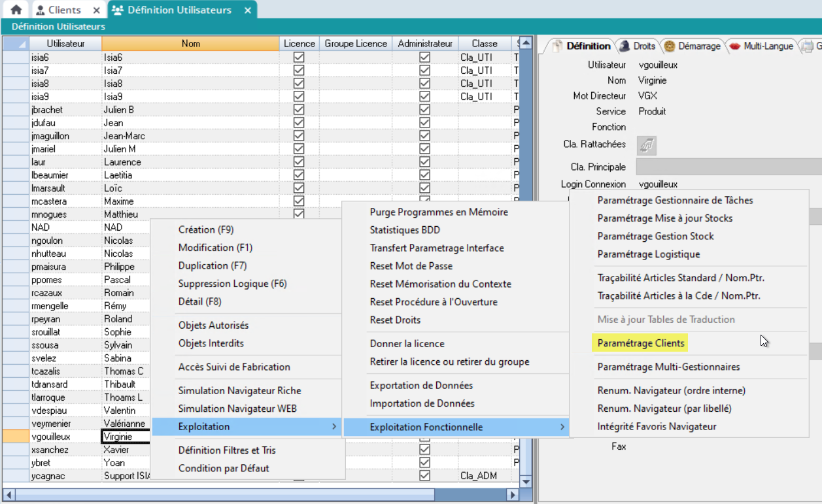Image resolution: width=822 pixels, height=504 pixels.
Task: Choose Reset Mot de Passe
Action: pyautogui.click(x=411, y=266)
